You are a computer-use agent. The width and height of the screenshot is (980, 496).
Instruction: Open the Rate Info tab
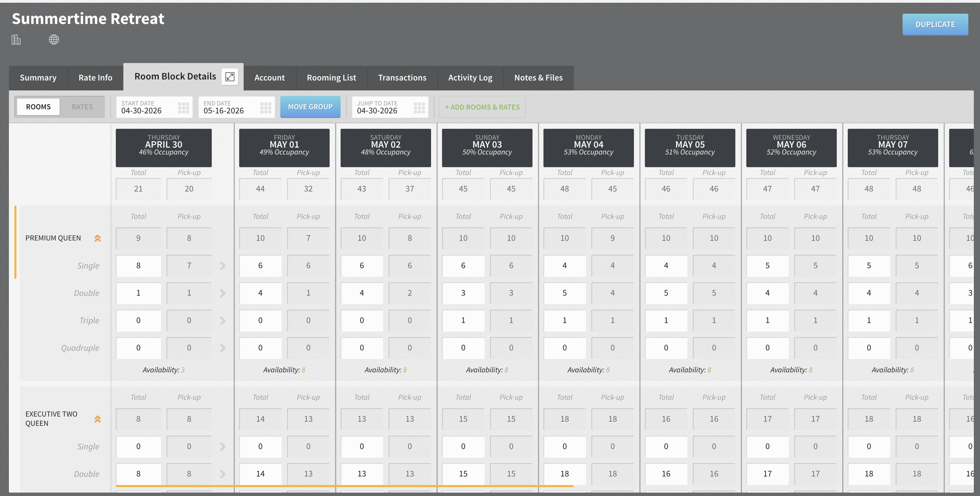[95, 78]
